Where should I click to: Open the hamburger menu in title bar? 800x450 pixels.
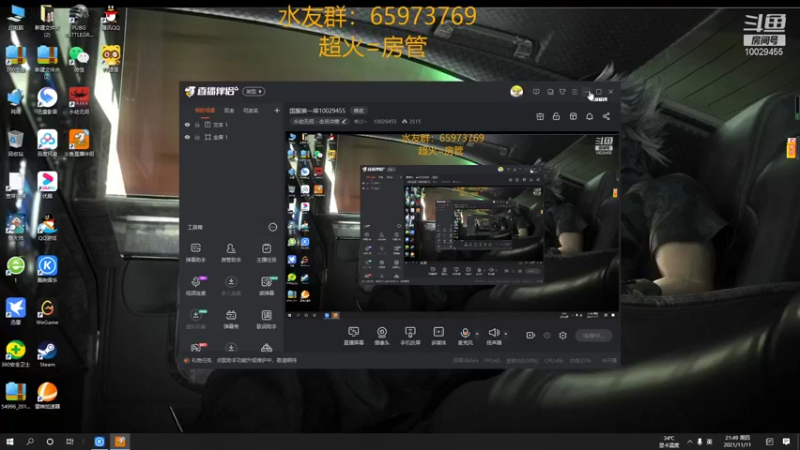(574, 92)
